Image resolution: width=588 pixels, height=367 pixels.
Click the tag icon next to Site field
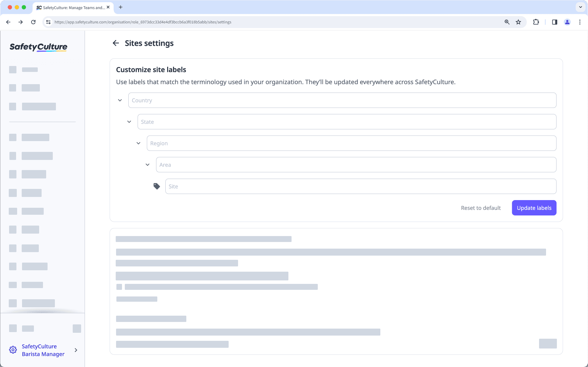156,186
